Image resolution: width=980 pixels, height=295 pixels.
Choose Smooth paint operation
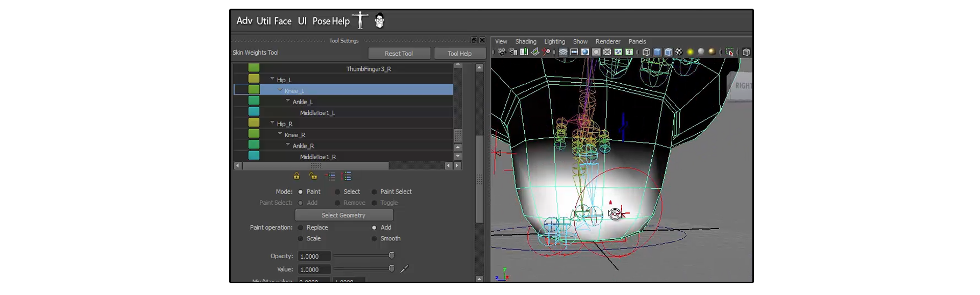coord(374,239)
